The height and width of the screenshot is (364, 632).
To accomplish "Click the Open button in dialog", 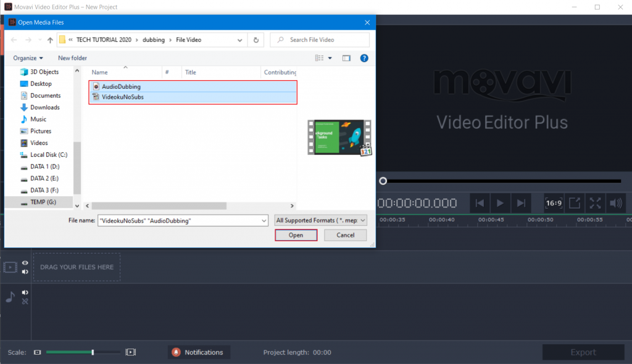I will pyautogui.click(x=296, y=235).
